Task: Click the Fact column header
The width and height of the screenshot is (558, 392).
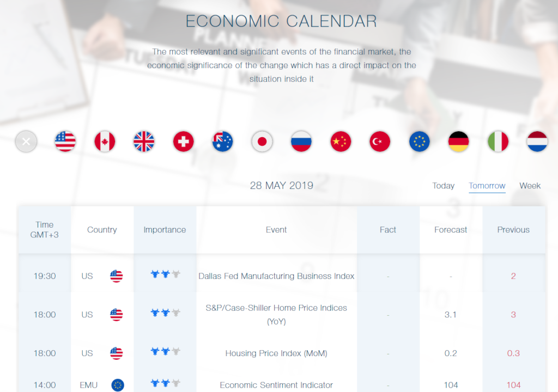Action: [388, 230]
